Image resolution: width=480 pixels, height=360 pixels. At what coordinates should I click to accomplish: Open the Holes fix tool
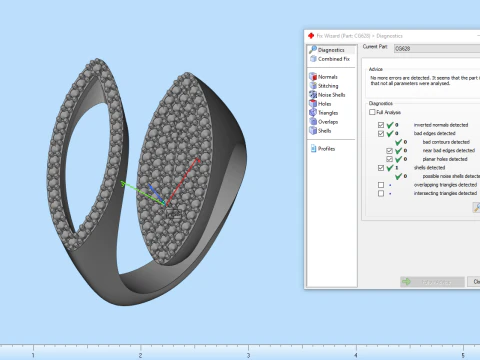click(x=320, y=104)
